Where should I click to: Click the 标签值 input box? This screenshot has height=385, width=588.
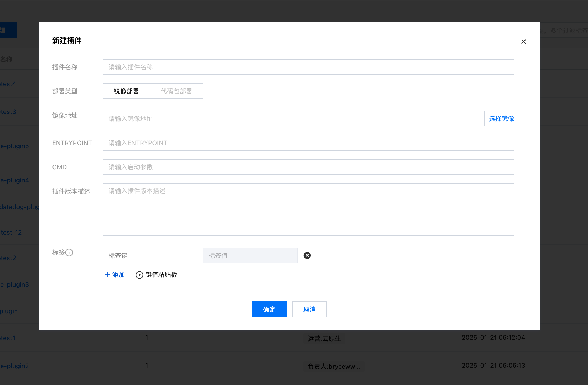250,255
